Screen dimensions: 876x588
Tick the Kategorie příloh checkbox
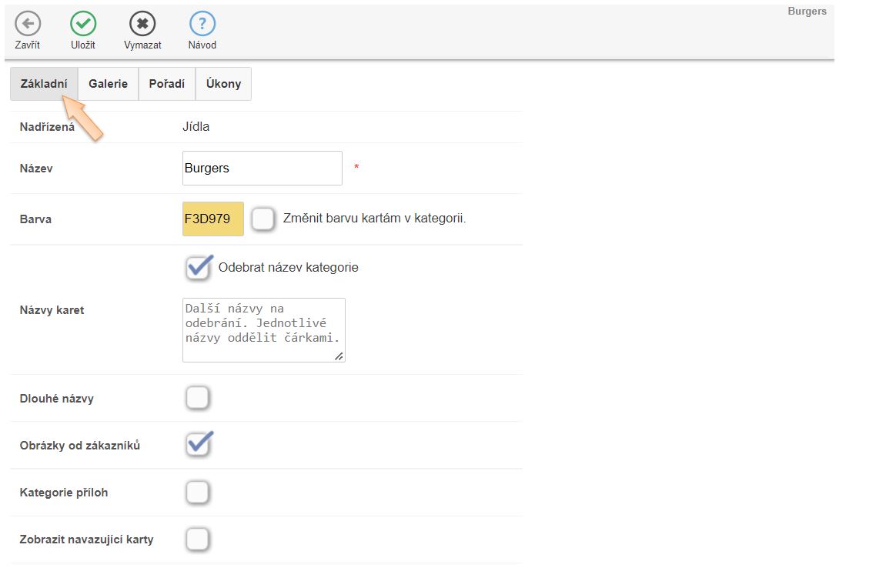point(198,492)
